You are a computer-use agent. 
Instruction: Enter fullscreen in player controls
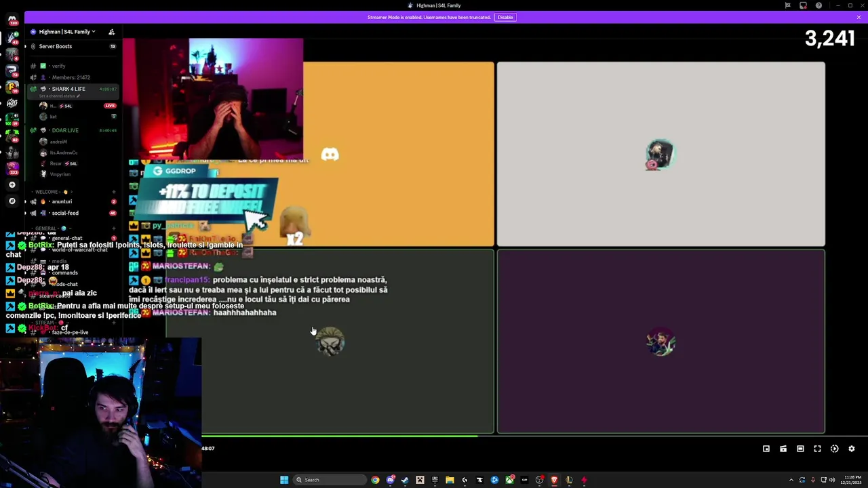coord(817,449)
